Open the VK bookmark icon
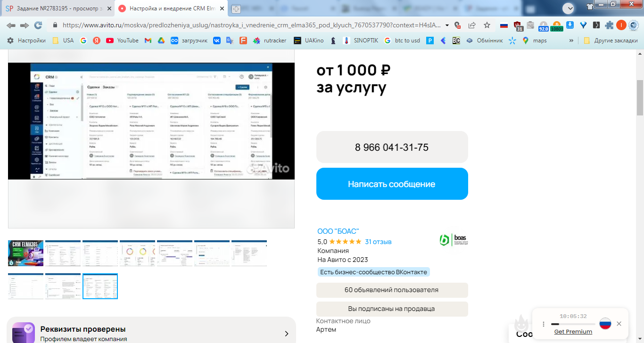Viewport: 644px width, 343px height. (217, 41)
